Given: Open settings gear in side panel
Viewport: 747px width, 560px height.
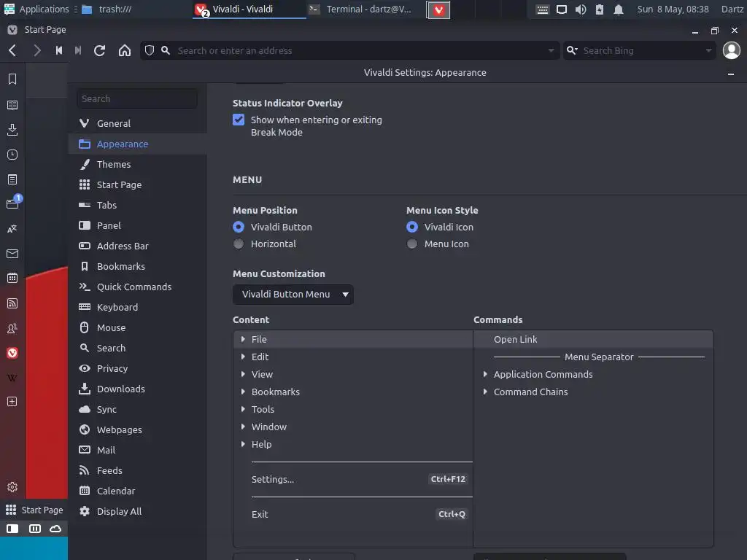Looking at the screenshot, I should tap(12, 486).
